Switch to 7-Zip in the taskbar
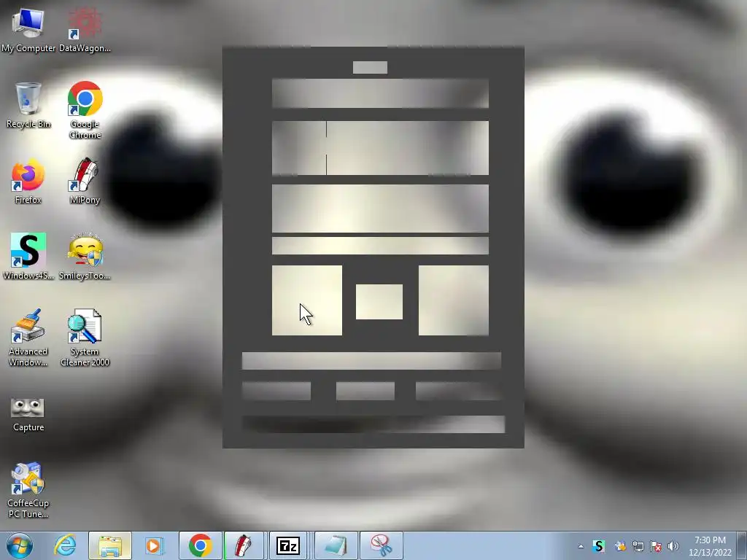This screenshot has width=747, height=560. 288,545
